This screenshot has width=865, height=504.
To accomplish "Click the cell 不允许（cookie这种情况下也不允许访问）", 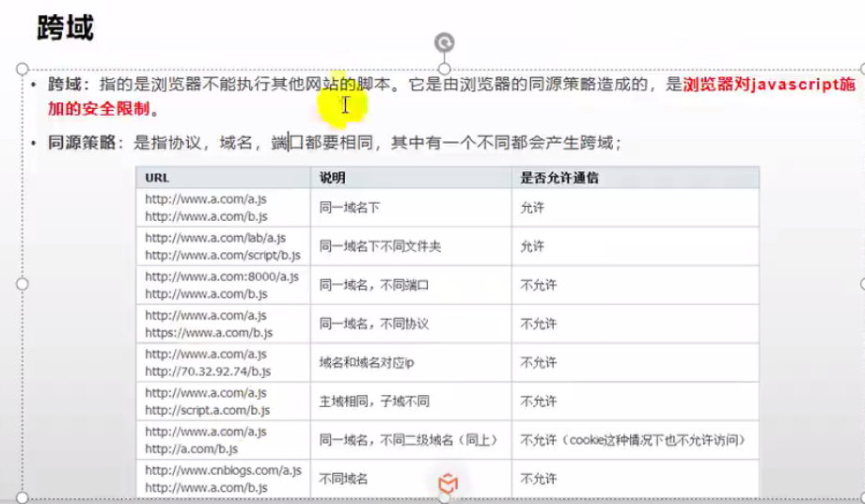I will [x=634, y=439].
